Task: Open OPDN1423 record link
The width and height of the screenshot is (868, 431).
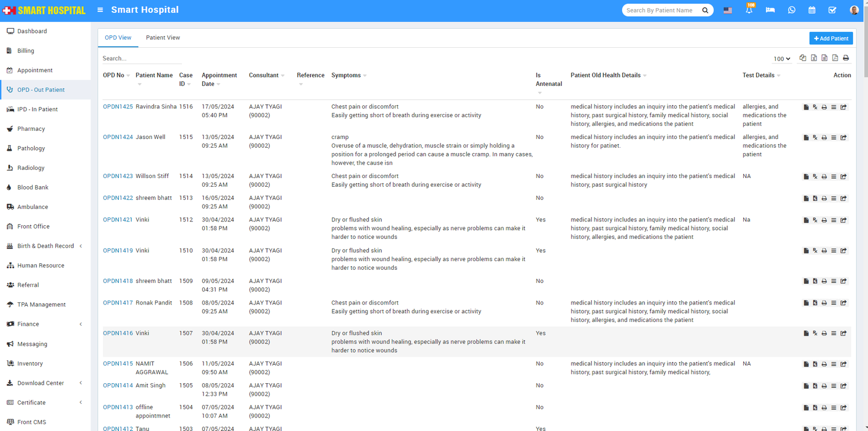Action: point(118,176)
